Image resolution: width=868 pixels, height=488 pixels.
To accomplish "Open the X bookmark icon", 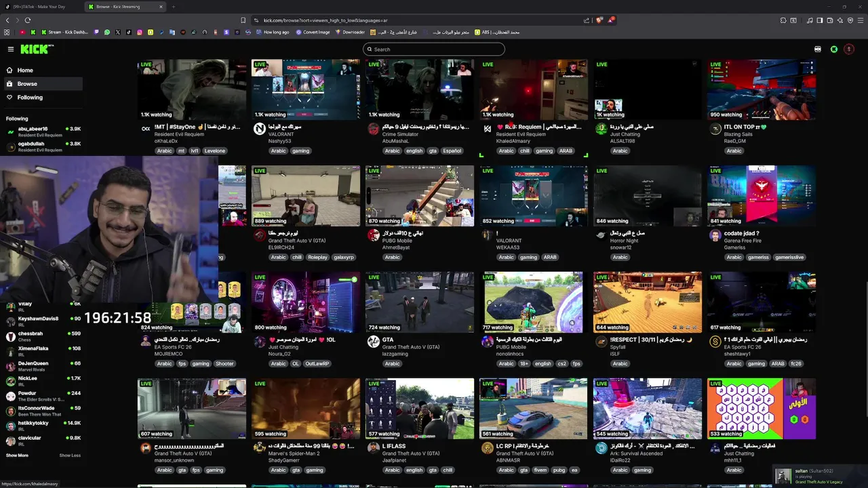I will click(118, 32).
